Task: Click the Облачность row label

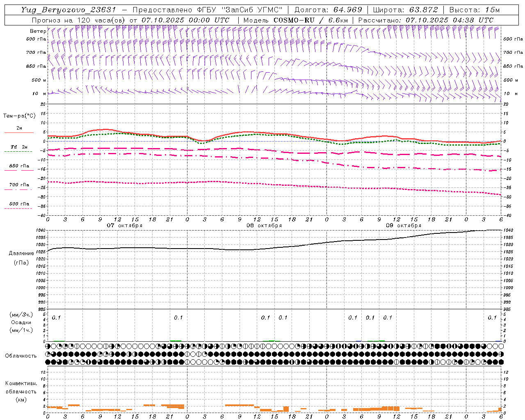Action: click(x=21, y=356)
